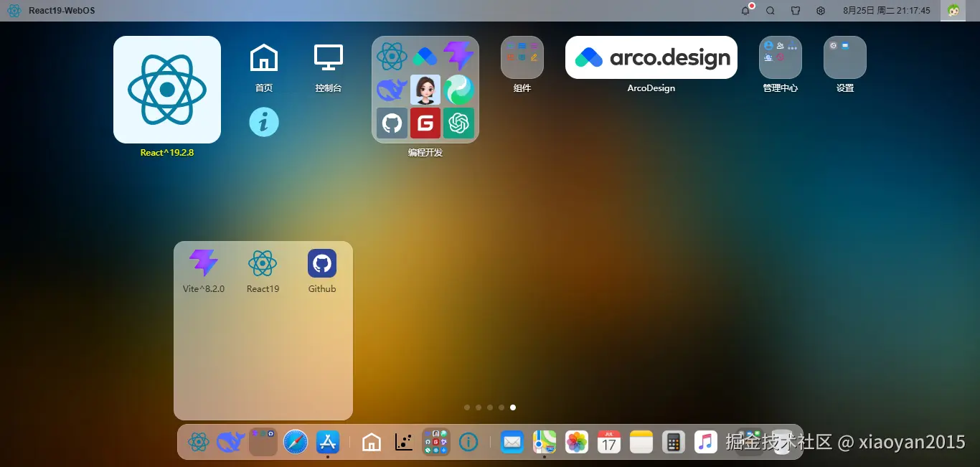This screenshot has height=467, width=980.
Task: Open the ArcoDesign wide tile
Action: point(651,57)
